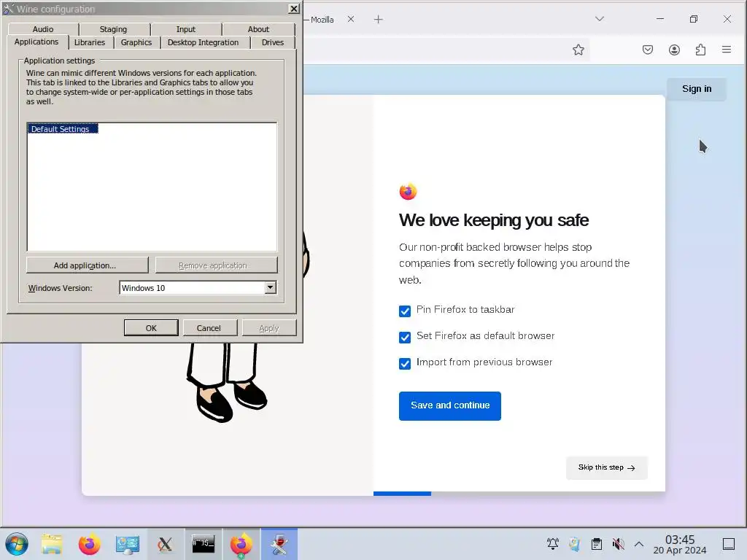
Task: Click OK in Wine configuration
Action: tap(151, 327)
